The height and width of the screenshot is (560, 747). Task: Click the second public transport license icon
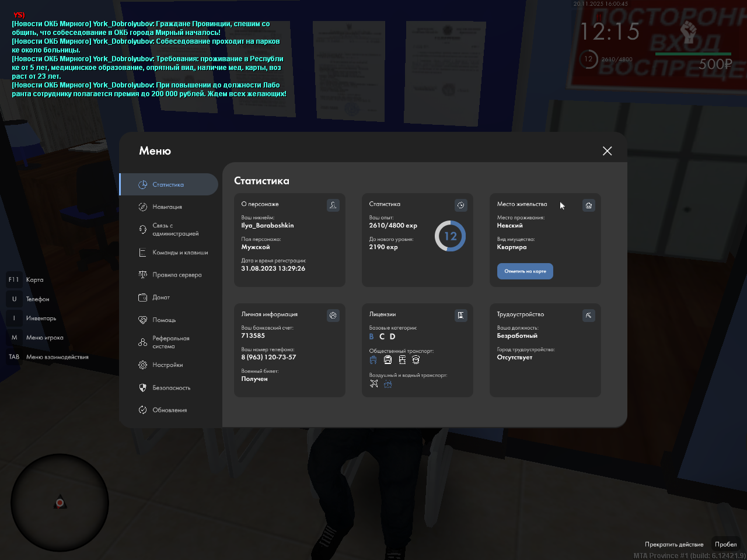[388, 360]
